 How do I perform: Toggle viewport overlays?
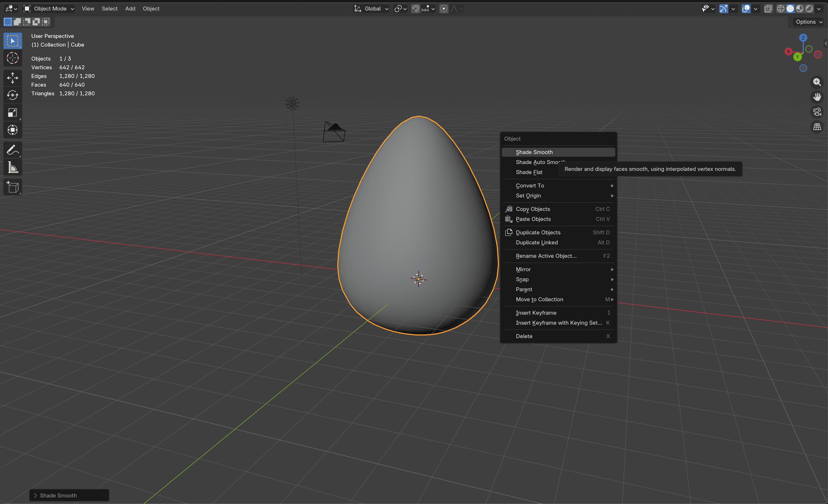tap(746, 9)
